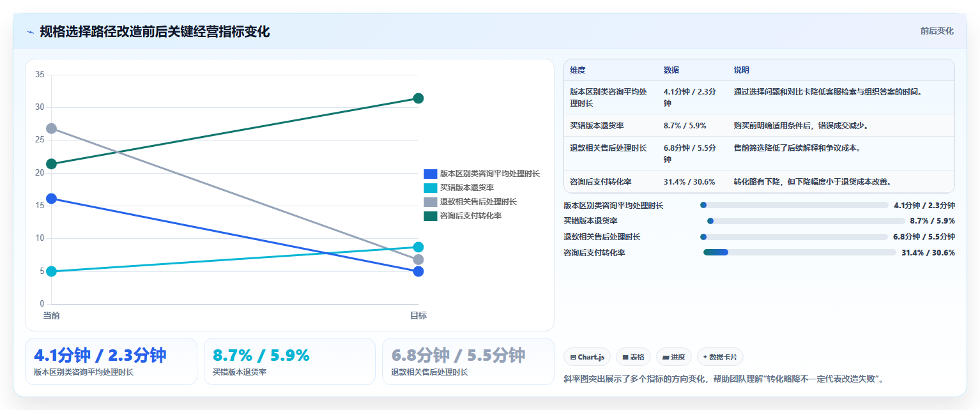Click the 前后变化 label in header
The height and width of the screenshot is (410, 980).
tap(937, 31)
